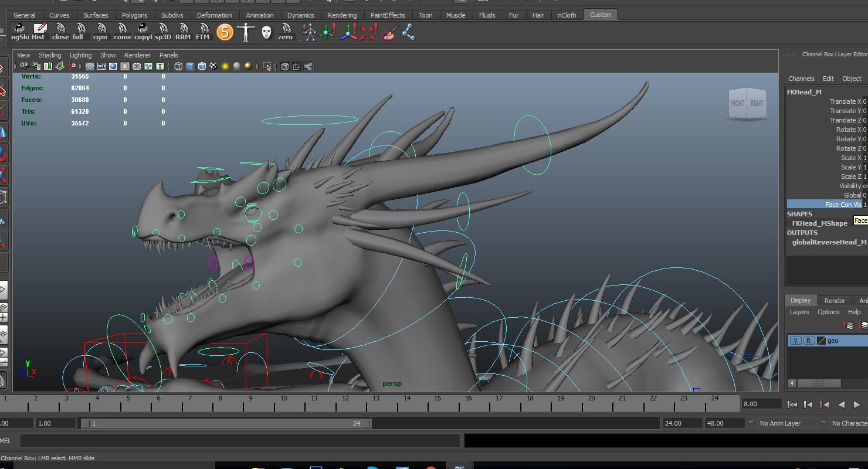Image resolution: width=868 pixels, height=469 pixels.
Task: Click the orange number 5 shelf icon
Action: (x=225, y=32)
